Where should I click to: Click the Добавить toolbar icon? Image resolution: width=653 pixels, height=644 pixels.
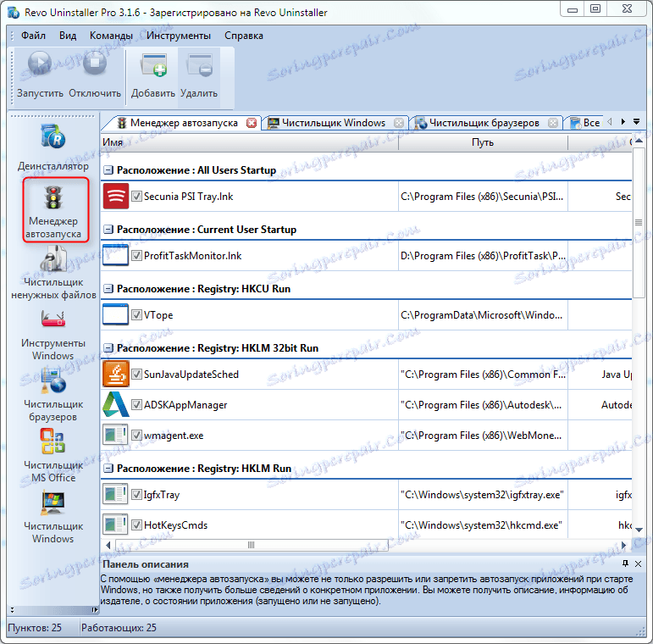pos(153,65)
